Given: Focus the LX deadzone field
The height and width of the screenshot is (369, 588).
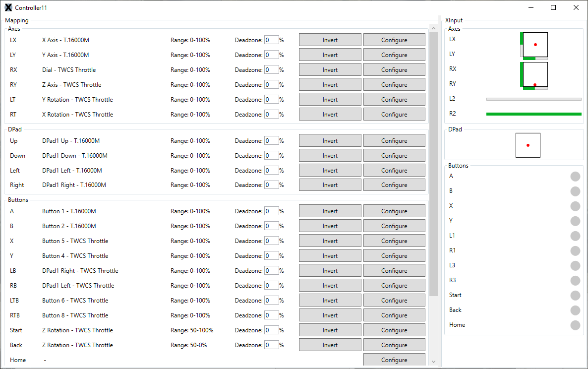Looking at the screenshot, I should pyautogui.click(x=271, y=40).
